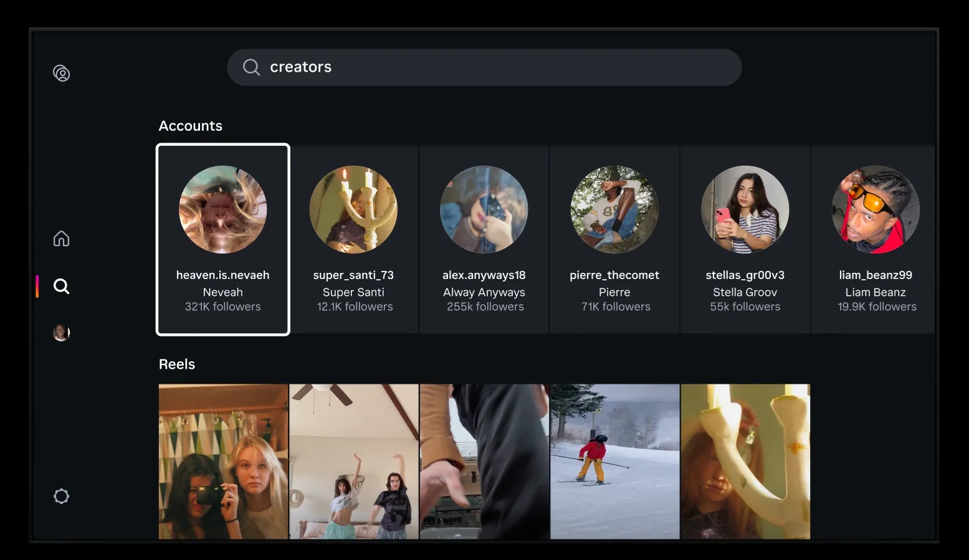Select the Search icon in the sidebar
This screenshot has height=560, width=969.
[61, 286]
